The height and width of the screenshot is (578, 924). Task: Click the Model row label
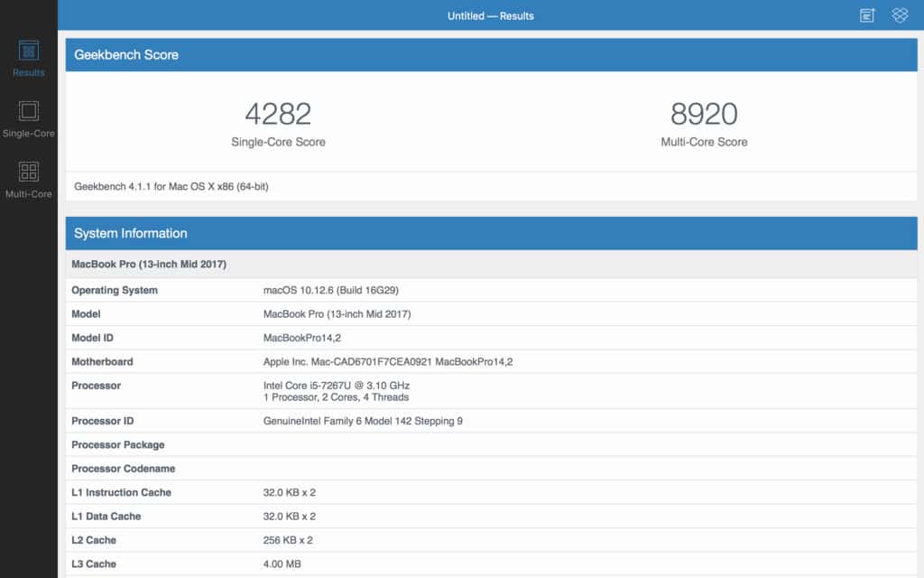coord(86,314)
